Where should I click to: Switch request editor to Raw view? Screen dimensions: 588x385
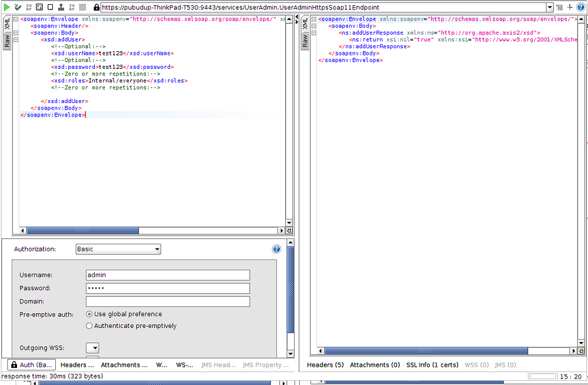(7, 41)
